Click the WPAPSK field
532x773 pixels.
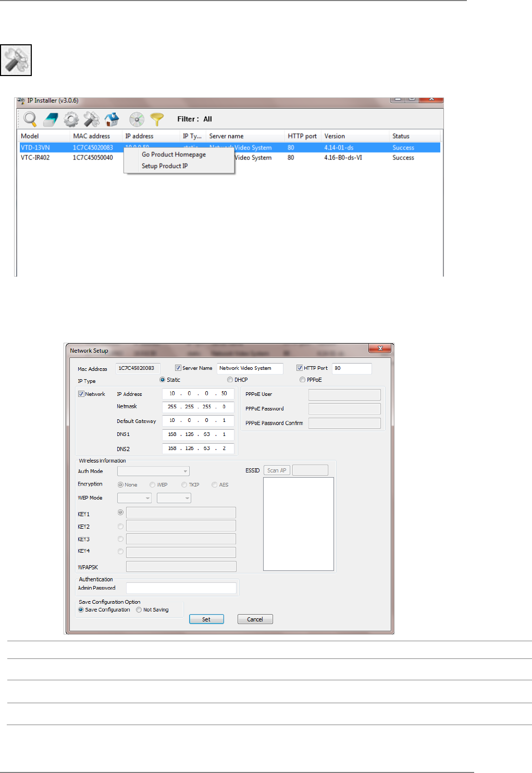(x=181, y=567)
